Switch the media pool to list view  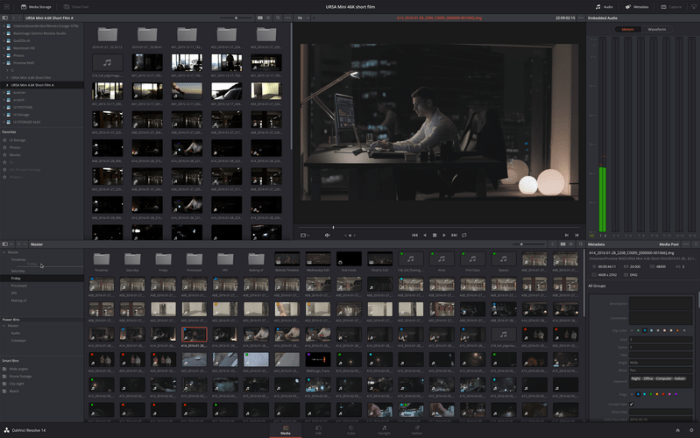click(571, 244)
